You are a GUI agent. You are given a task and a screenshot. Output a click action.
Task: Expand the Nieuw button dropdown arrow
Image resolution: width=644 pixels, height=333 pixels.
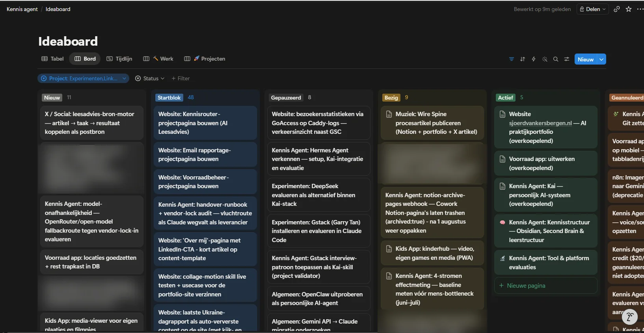pyautogui.click(x=601, y=59)
